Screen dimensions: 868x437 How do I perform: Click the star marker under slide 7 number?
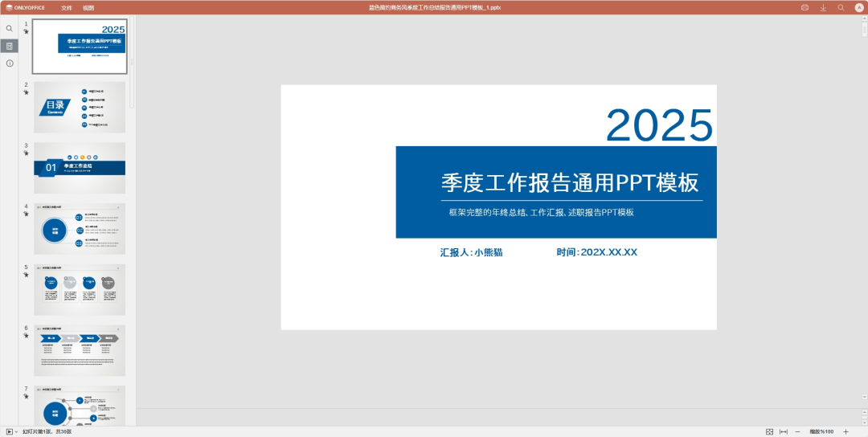click(x=26, y=397)
